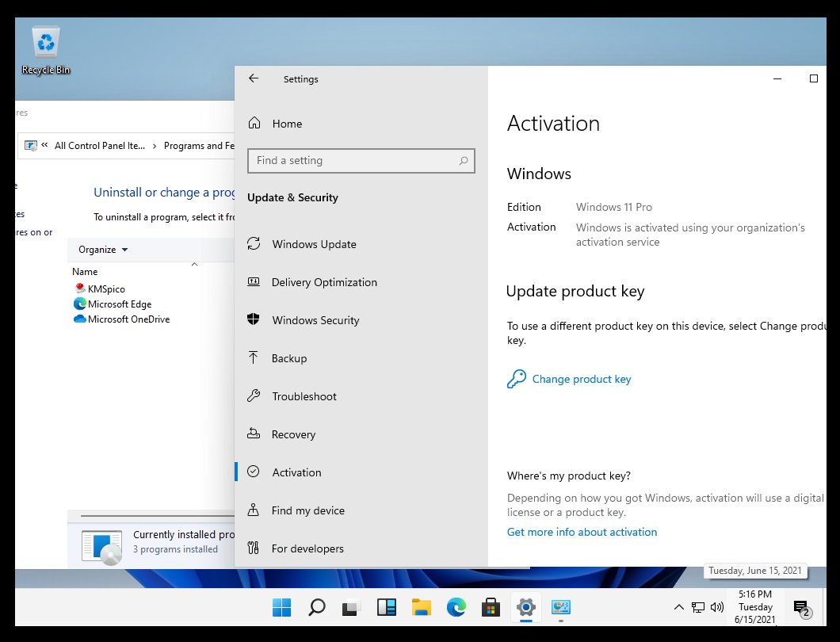Click the Activation checkmark circle icon
The width and height of the screenshot is (840, 642).
[254, 472]
